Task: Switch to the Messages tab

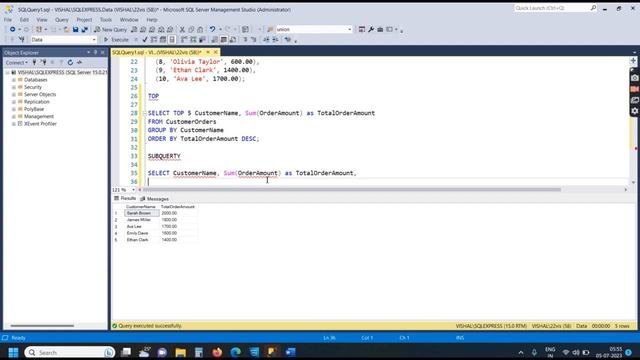Action: pyautogui.click(x=154, y=199)
